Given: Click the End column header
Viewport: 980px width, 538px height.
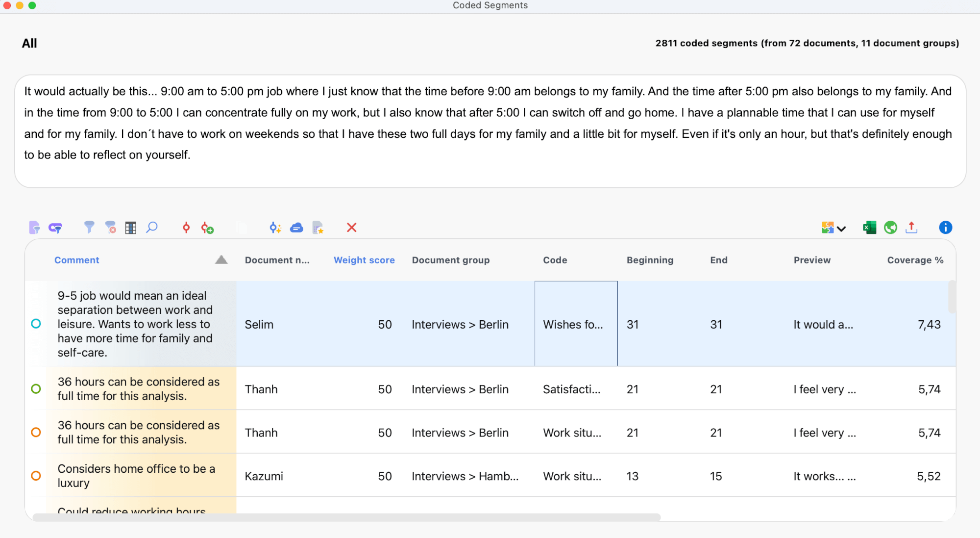Looking at the screenshot, I should [x=719, y=260].
